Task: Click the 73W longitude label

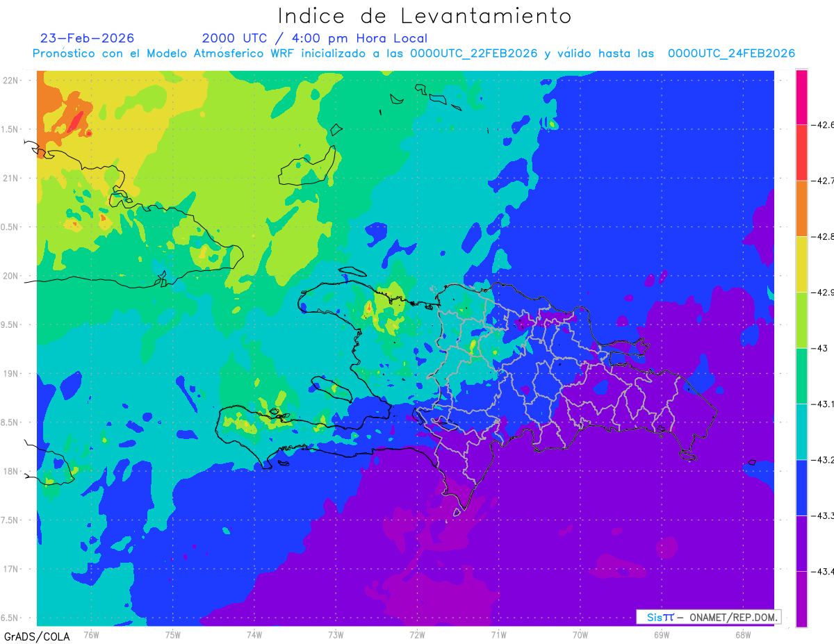Action: [336, 634]
